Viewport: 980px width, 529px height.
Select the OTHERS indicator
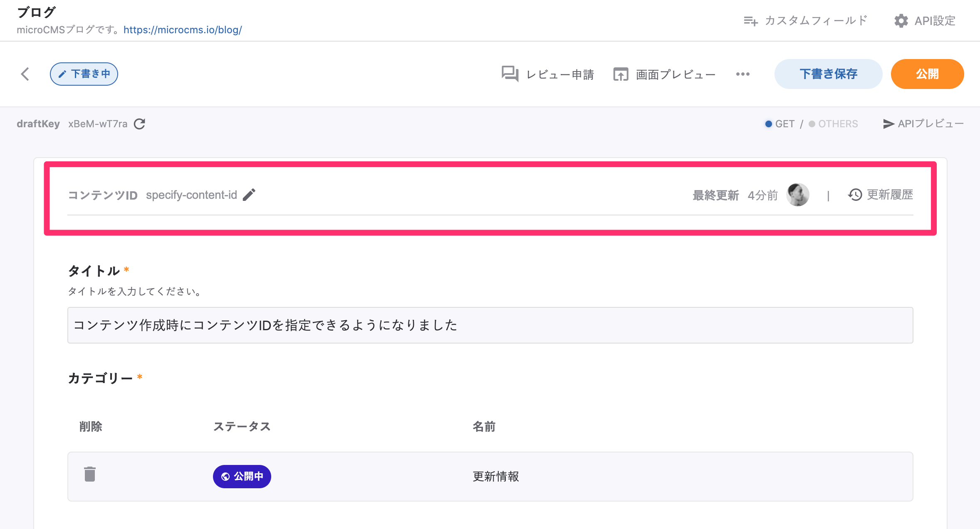833,124
